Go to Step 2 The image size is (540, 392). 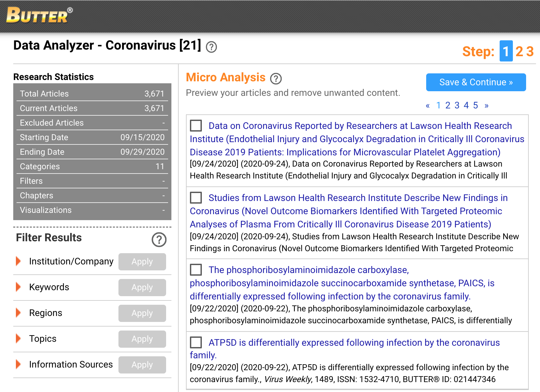[x=519, y=51]
